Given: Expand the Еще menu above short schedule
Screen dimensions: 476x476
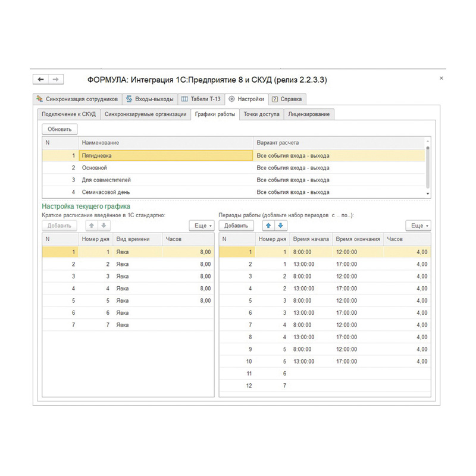Looking at the screenshot, I should pos(201,226).
